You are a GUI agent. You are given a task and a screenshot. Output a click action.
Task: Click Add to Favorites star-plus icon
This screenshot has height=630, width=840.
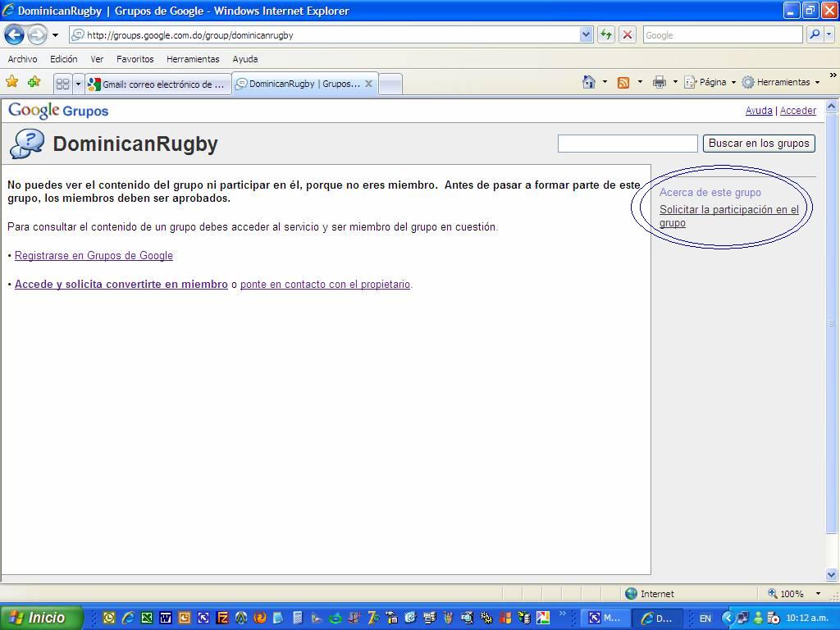tap(34, 81)
